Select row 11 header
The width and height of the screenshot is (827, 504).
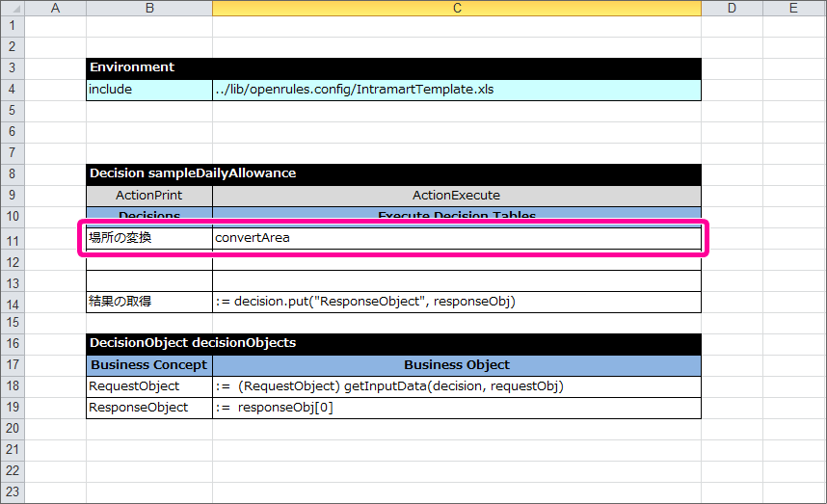click(12, 238)
